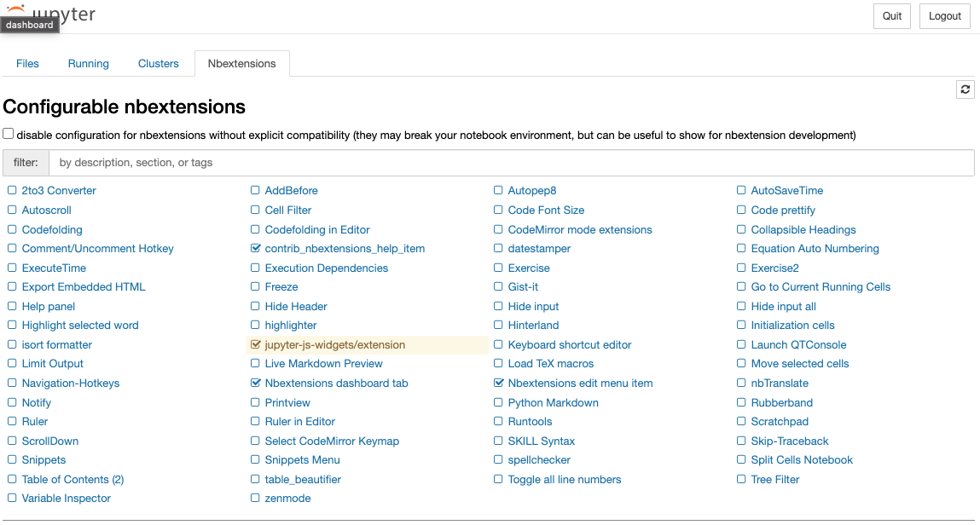Check the Collapsible Headings checkbox
This screenshot has height=525, width=980.
(x=741, y=230)
